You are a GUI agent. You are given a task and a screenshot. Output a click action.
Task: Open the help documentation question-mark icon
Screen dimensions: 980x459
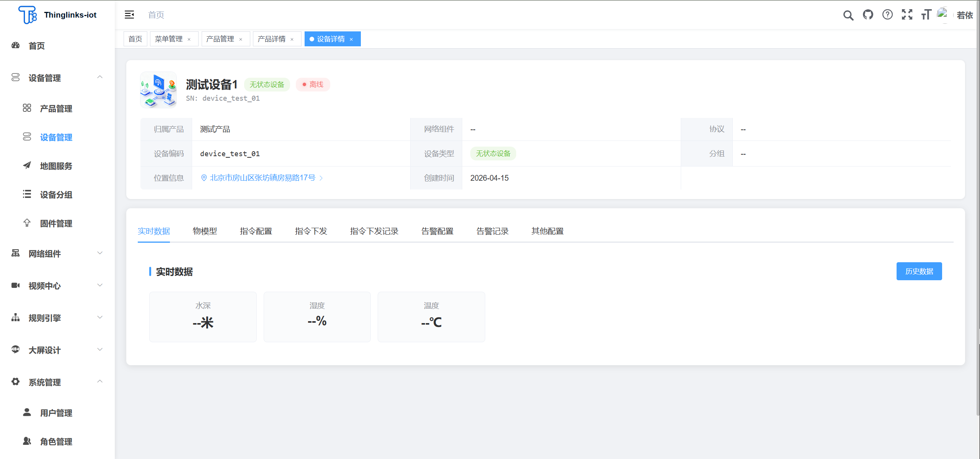tap(887, 15)
